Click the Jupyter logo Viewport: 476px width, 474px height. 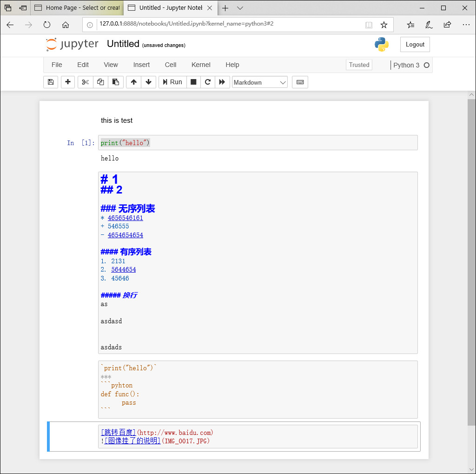pos(72,44)
